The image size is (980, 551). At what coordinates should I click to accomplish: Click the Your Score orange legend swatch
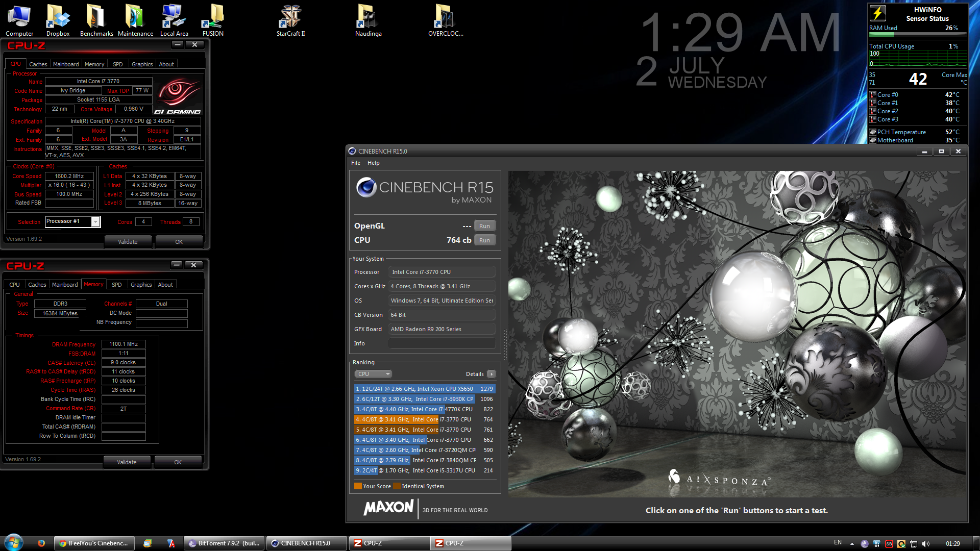pos(358,486)
